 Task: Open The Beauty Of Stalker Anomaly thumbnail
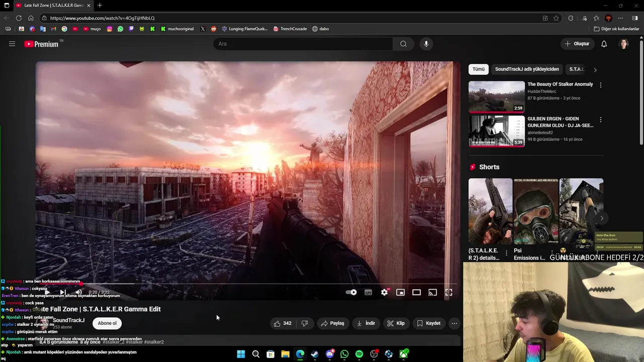pos(497,97)
